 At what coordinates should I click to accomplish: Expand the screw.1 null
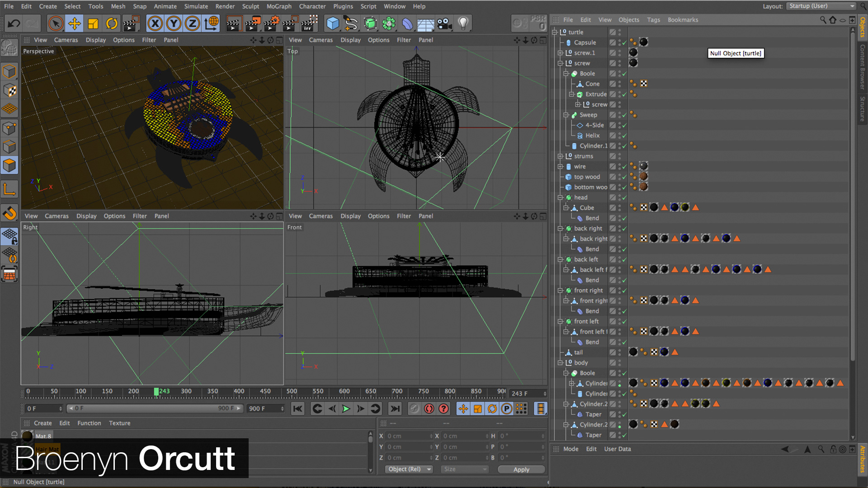(561, 53)
